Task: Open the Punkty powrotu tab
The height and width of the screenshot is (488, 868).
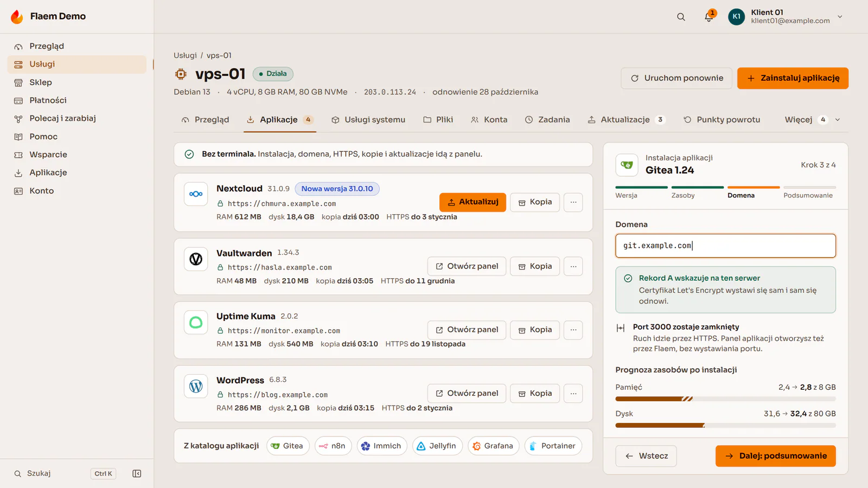Action: [722, 120]
